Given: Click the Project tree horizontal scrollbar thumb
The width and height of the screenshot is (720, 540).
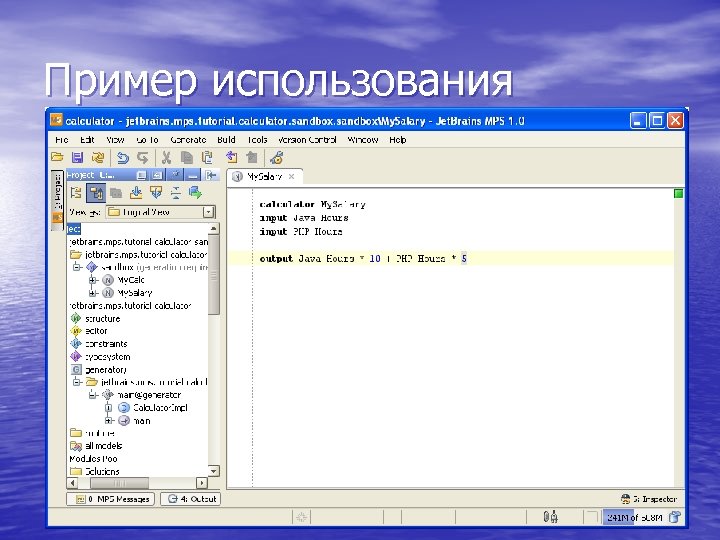Looking at the screenshot, I should 119,483.
